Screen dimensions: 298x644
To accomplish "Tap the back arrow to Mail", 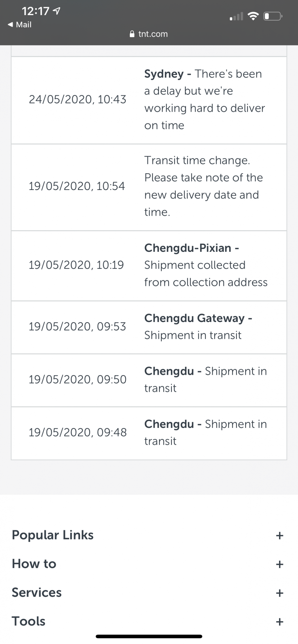I will point(10,25).
